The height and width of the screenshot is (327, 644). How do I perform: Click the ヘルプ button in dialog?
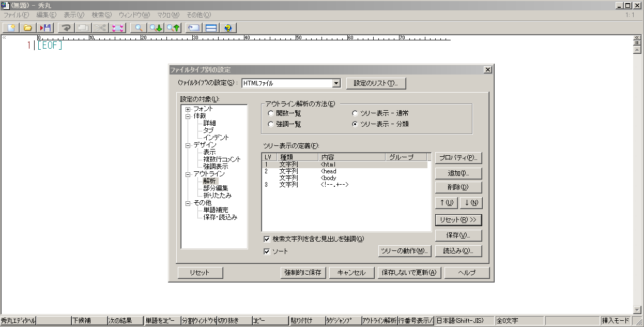coord(467,273)
